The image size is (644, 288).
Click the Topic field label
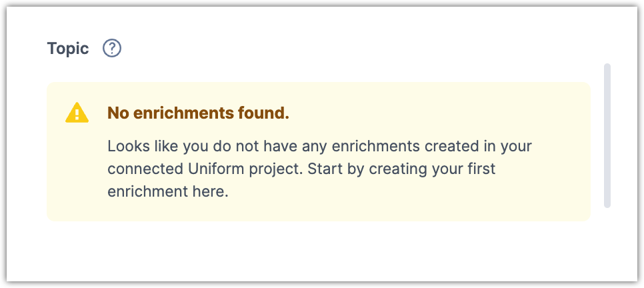coord(68,49)
